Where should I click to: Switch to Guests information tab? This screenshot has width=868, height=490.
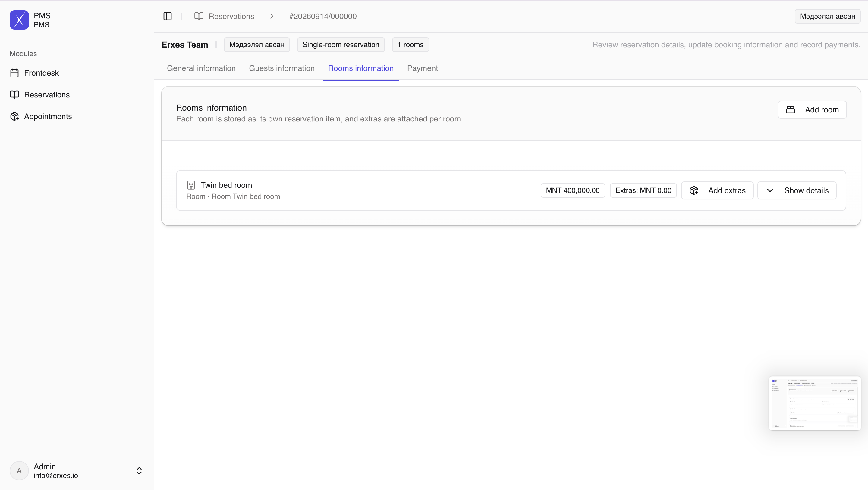coord(282,68)
